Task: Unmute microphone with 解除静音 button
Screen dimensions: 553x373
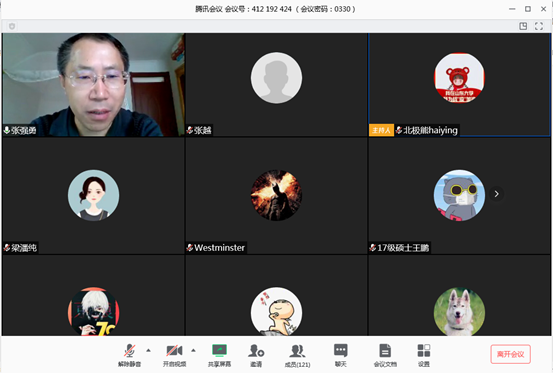Action: coord(129,355)
